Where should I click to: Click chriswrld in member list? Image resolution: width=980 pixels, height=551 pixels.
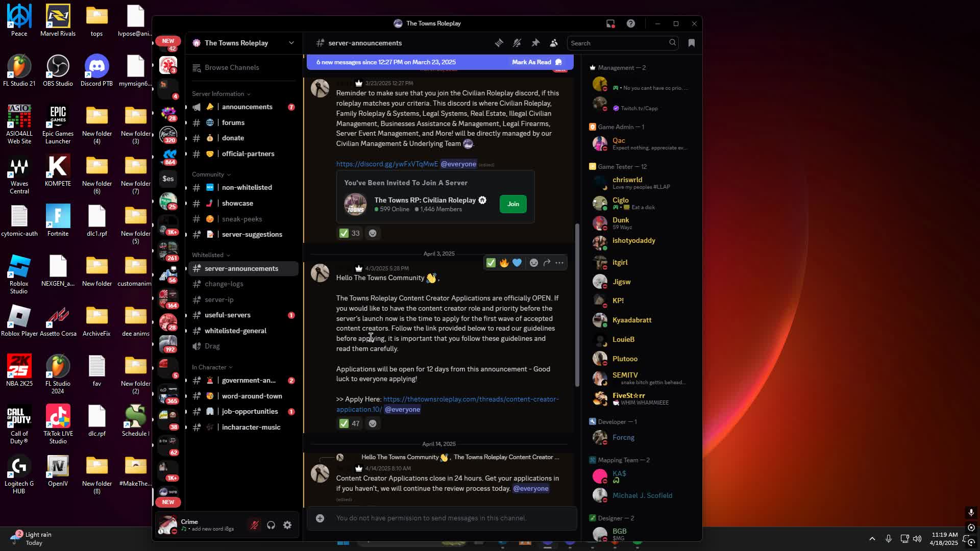tap(641, 183)
